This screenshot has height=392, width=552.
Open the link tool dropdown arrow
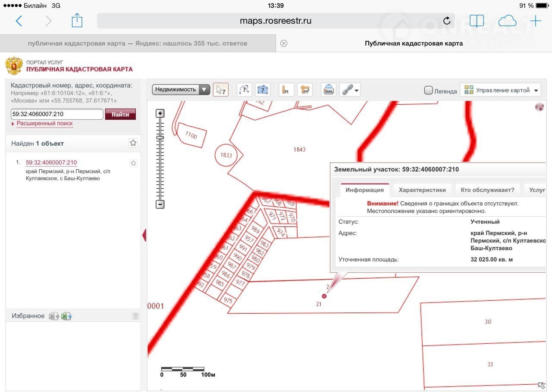(x=356, y=90)
